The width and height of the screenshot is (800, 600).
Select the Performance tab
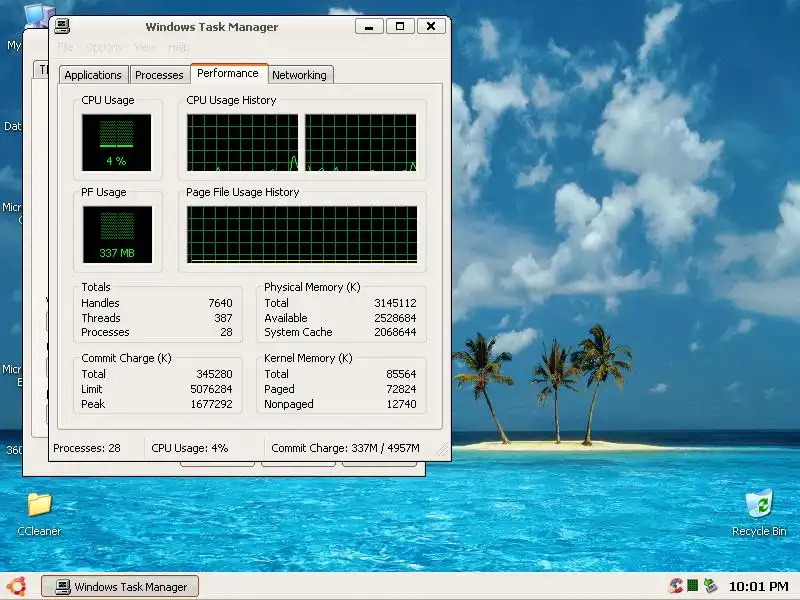coord(228,73)
